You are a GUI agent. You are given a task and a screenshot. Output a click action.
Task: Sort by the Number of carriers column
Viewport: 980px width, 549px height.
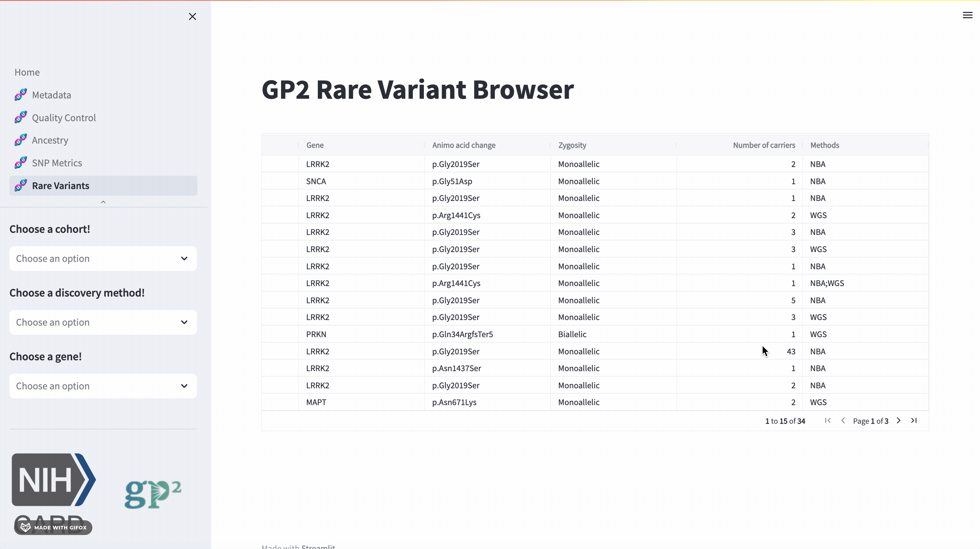click(764, 145)
